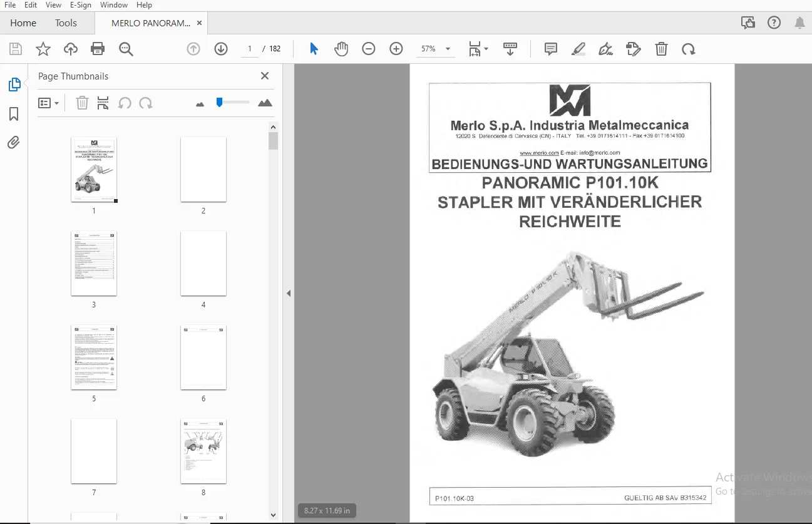Enlarge thumbnail size large mountain icon

click(x=265, y=103)
